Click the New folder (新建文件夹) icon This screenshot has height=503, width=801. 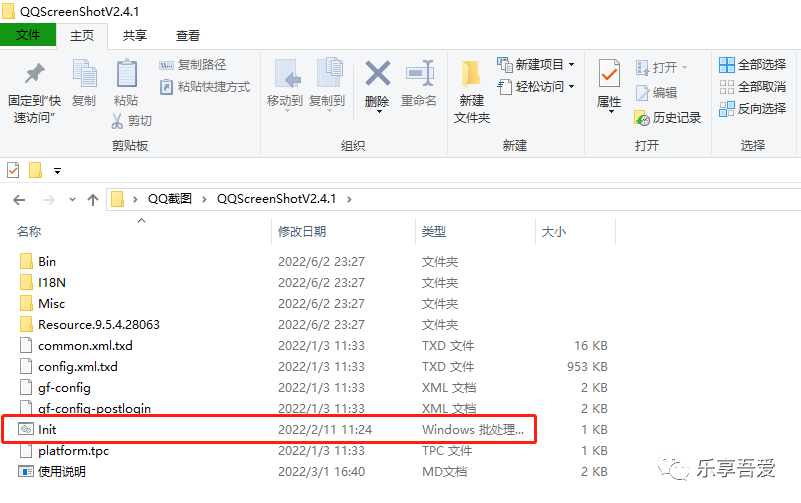pos(471,75)
